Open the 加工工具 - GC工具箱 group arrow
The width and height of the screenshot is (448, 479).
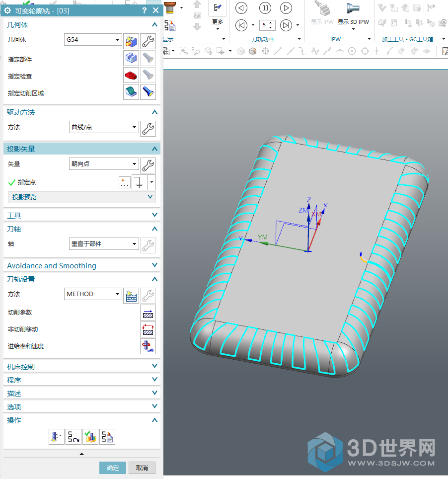click(444, 39)
